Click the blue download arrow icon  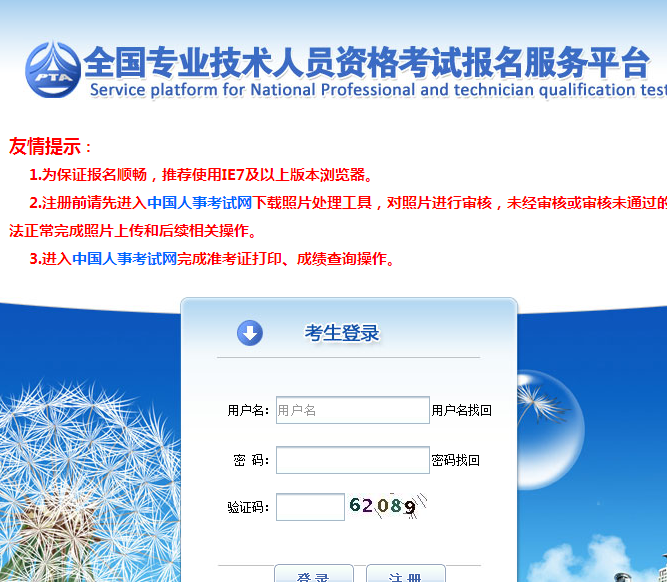coord(250,333)
